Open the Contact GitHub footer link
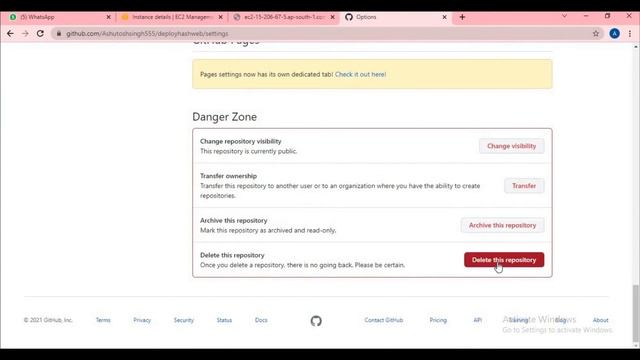Viewport: 640px width, 360px height. coord(384,320)
